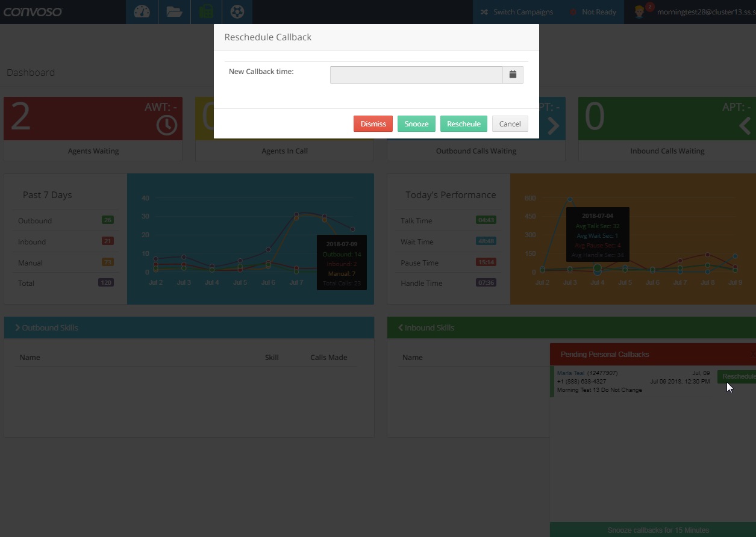Open the calendar date picker icon
The image size is (756, 537).
click(x=513, y=75)
